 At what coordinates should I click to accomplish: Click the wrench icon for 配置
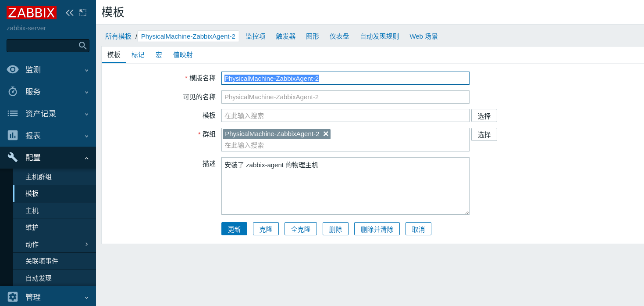pos(13,157)
